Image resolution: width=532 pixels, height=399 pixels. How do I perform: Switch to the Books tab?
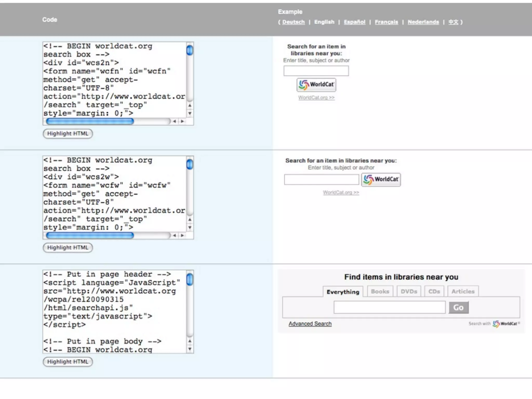(380, 291)
